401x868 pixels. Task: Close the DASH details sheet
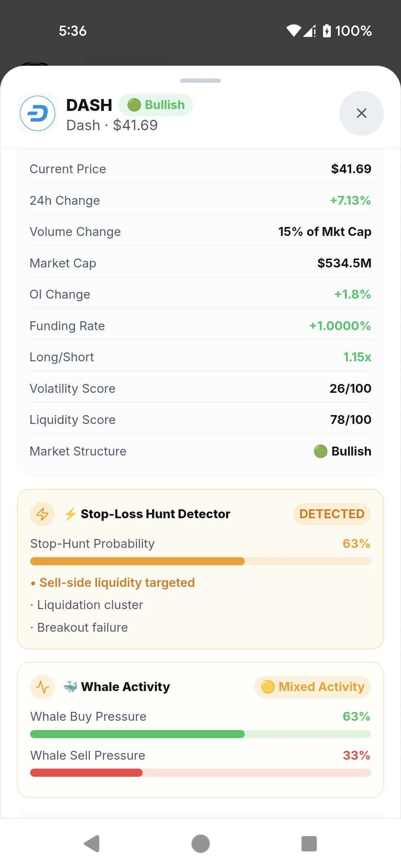pos(361,113)
